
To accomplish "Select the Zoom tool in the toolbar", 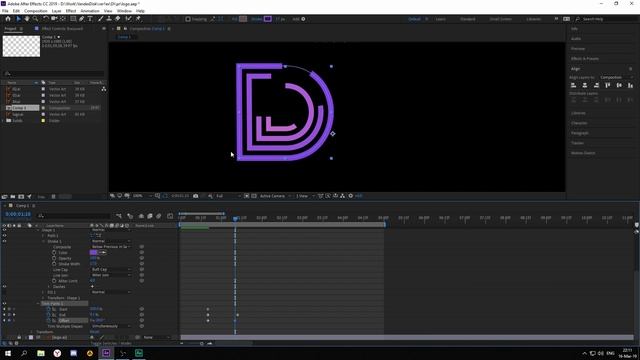I will pos(36,19).
